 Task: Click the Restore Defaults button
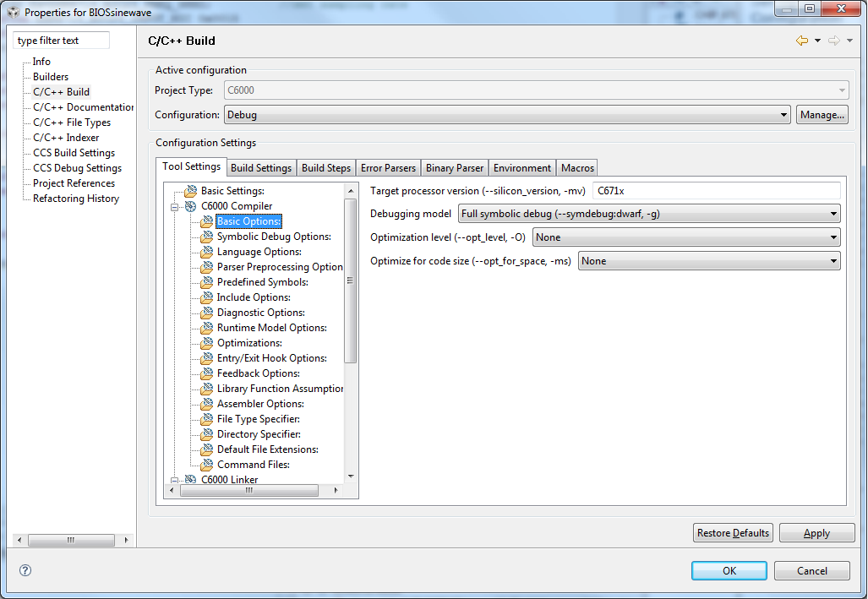(732, 532)
